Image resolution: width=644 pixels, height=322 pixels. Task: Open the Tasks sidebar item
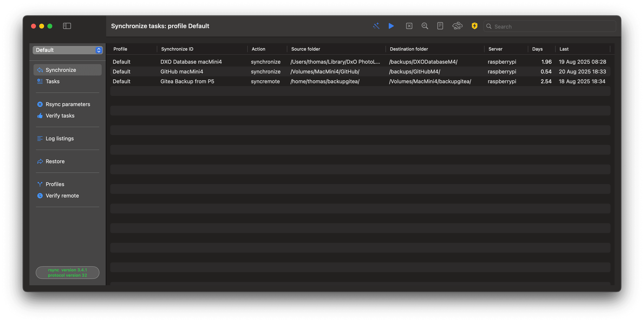coord(52,81)
